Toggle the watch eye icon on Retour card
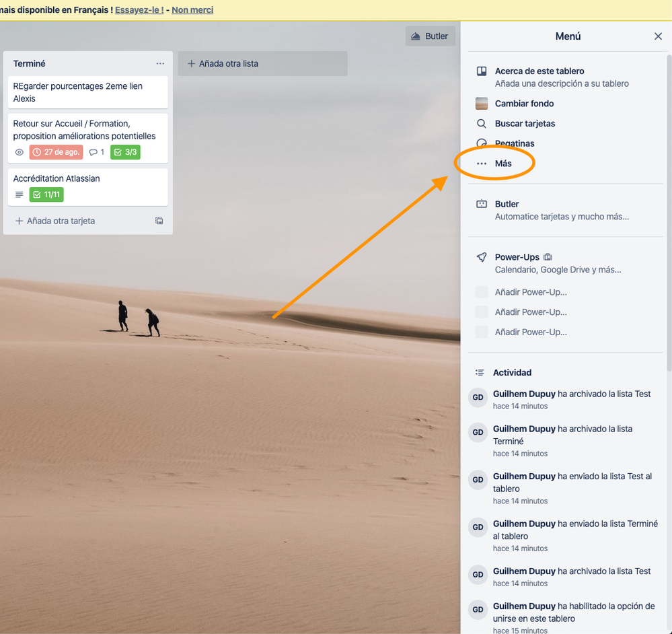This screenshot has height=634, width=672. click(20, 152)
